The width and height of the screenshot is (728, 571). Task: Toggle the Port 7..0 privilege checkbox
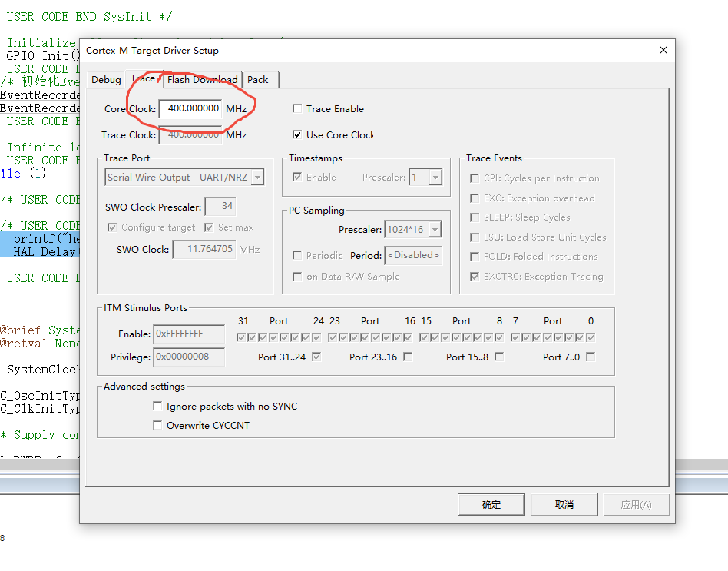591,357
